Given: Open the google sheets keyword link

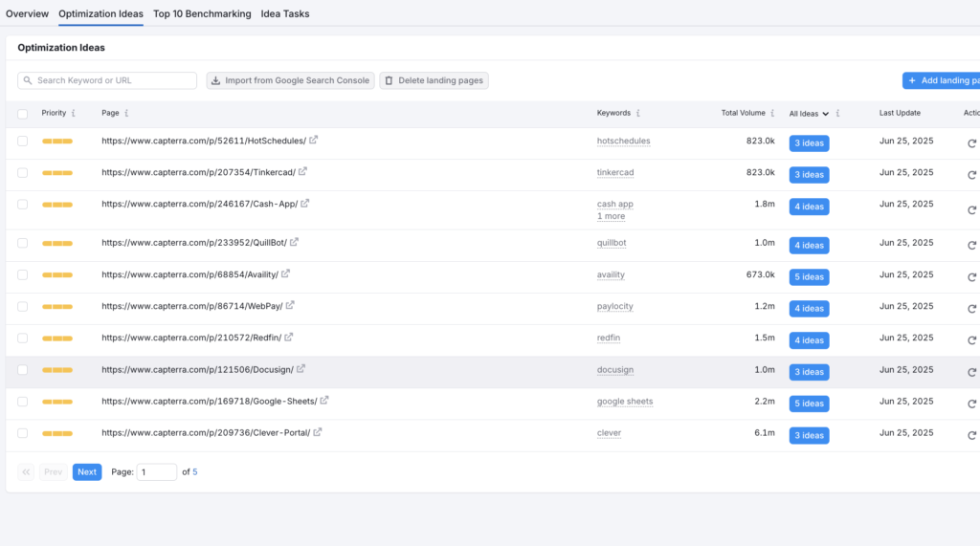Looking at the screenshot, I should click(624, 401).
